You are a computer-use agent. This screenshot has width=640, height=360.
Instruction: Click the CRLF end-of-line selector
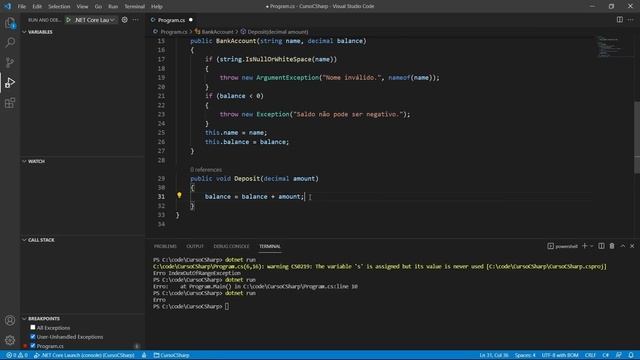[x=590, y=355]
